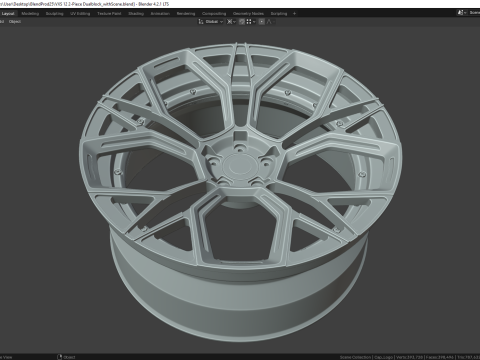Switch to the Shading workspace tab
This screenshot has height=360, width=480.
click(136, 14)
